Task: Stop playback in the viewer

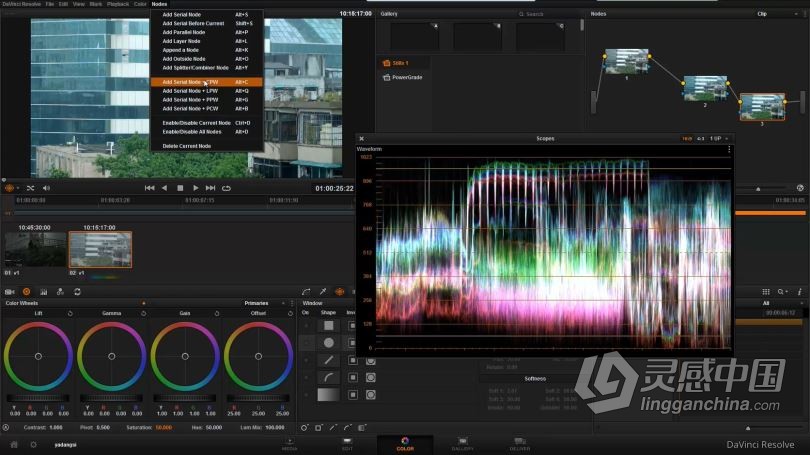Action: point(180,188)
